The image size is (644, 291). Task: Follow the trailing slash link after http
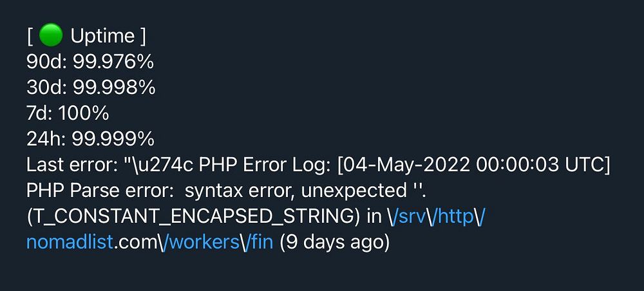click(480, 217)
